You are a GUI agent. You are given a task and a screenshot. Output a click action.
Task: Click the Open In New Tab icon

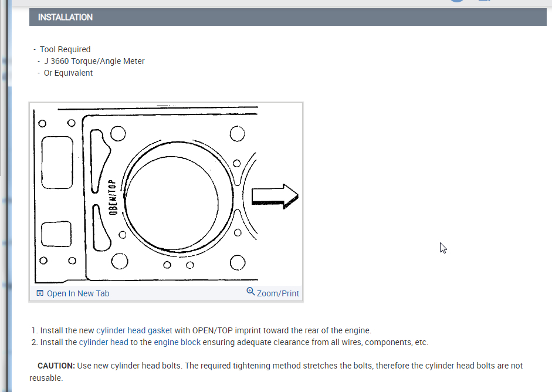[40, 293]
